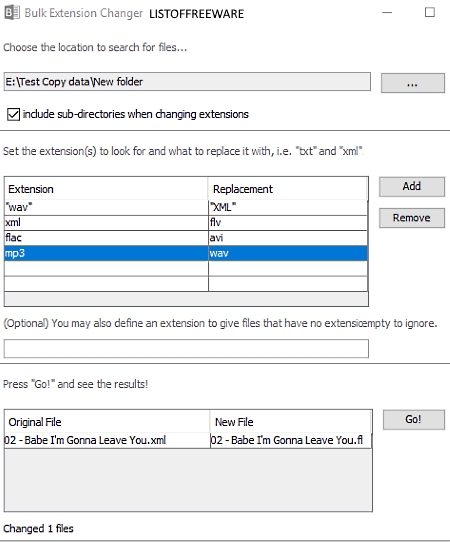Select the flac extension row
Image resolution: width=450 pixels, height=542 pixels.
coord(186,238)
